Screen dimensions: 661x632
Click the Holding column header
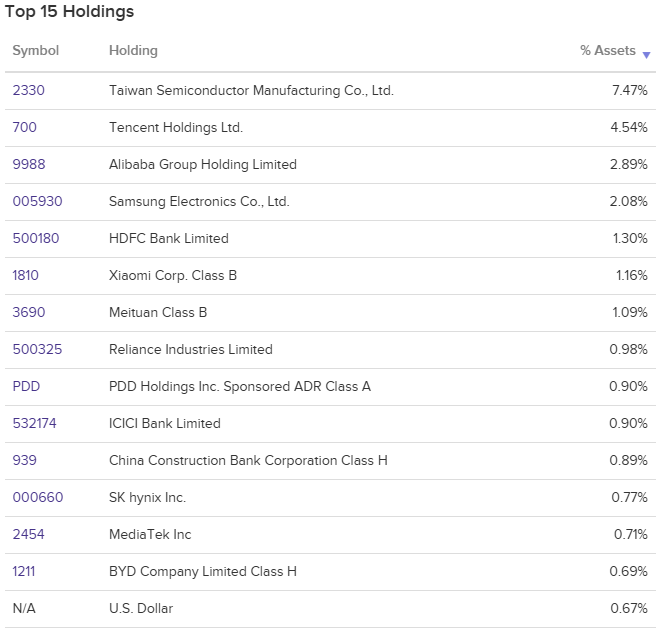[x=133, y=51]
